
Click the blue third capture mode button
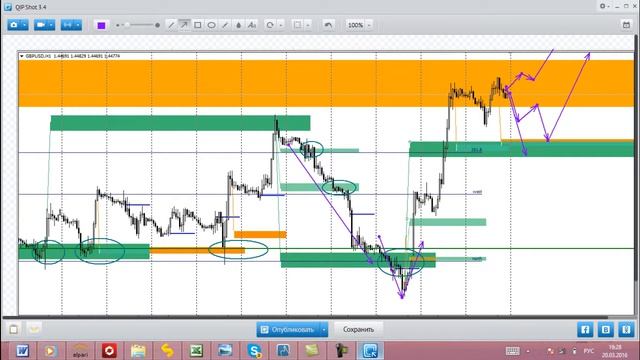(x=67, y=25)
